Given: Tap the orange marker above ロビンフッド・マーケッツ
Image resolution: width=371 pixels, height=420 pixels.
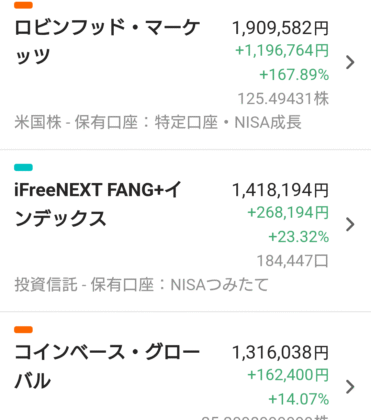Looking at the screenshot, I should 23,5.
